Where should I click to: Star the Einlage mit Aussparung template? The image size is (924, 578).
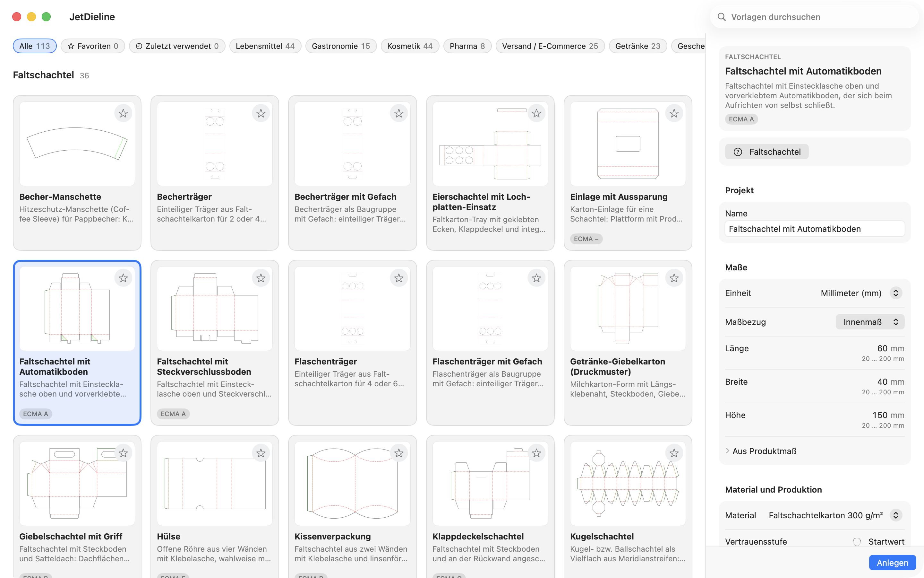pos(674,113)
